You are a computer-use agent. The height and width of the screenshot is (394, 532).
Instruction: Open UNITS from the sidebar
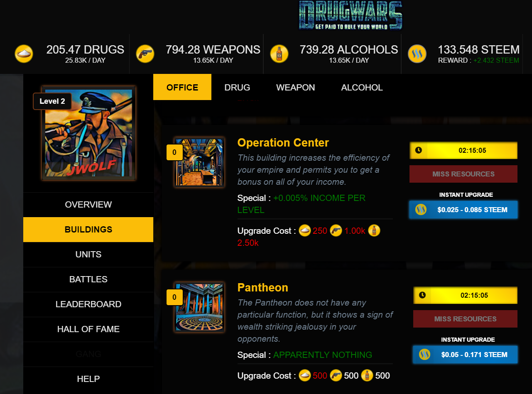point(88,255)
